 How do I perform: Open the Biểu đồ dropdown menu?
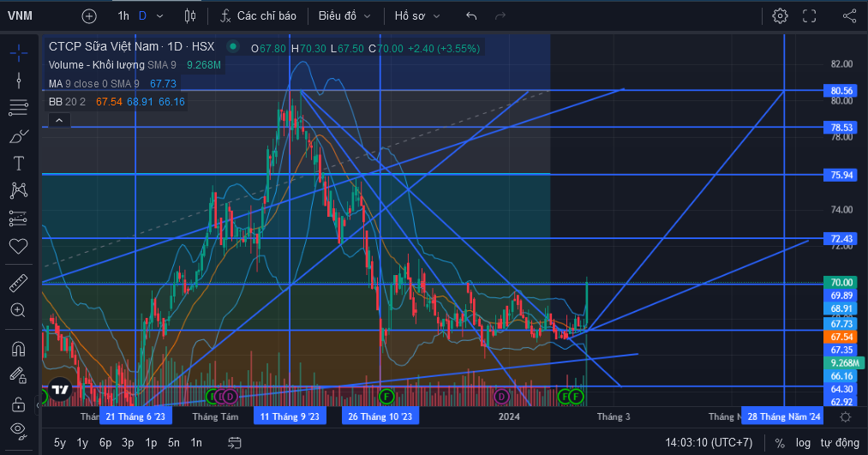click(344, 16)
